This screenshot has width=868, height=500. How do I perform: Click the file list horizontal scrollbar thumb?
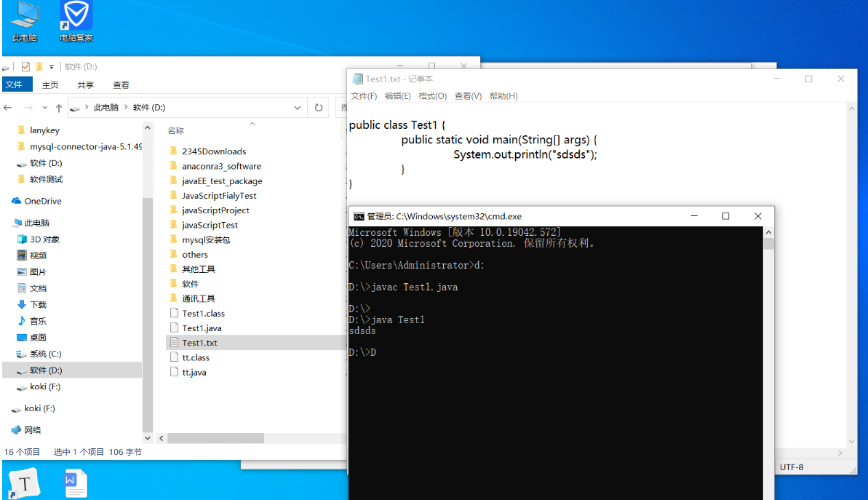pyautogui.click(x=215, y=438)
